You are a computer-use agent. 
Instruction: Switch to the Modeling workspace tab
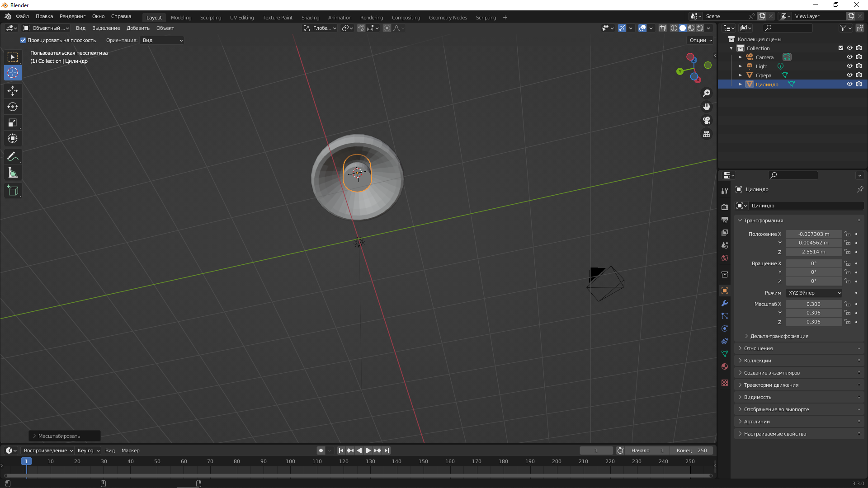pyautogui.click(x=181, y=18)
